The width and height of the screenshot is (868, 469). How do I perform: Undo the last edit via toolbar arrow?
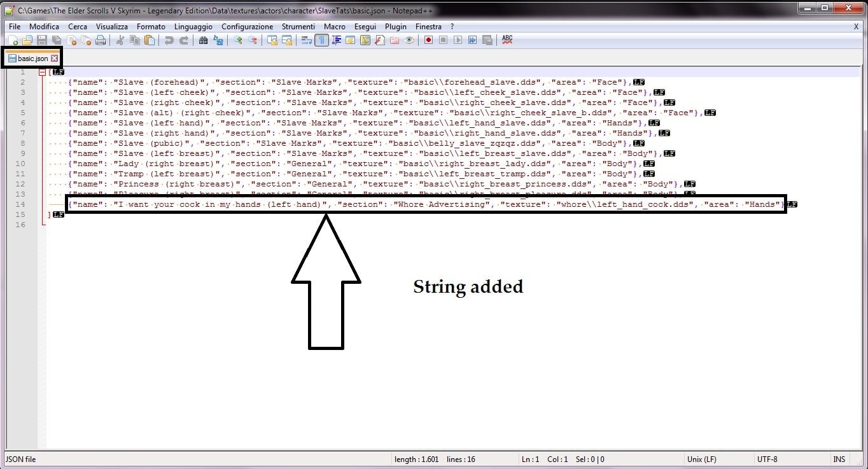169,40
